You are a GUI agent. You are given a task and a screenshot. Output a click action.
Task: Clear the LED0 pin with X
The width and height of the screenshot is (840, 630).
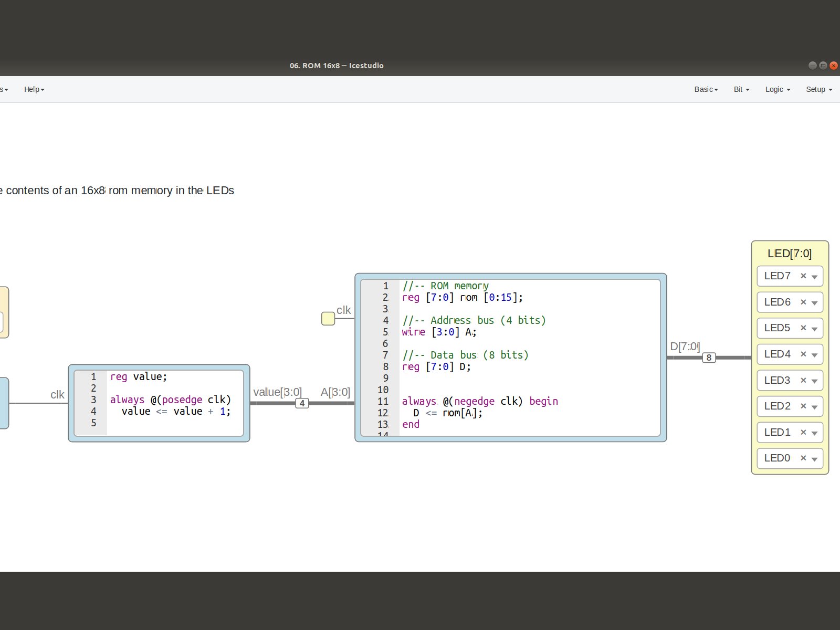[803, 458]
